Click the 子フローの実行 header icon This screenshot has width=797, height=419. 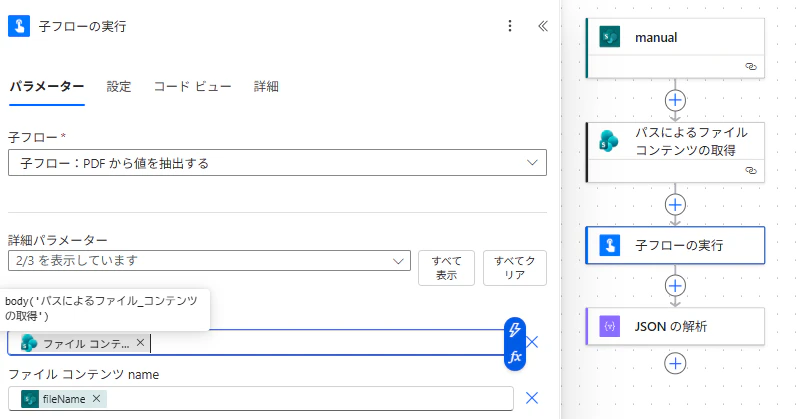tap(19, 26)
